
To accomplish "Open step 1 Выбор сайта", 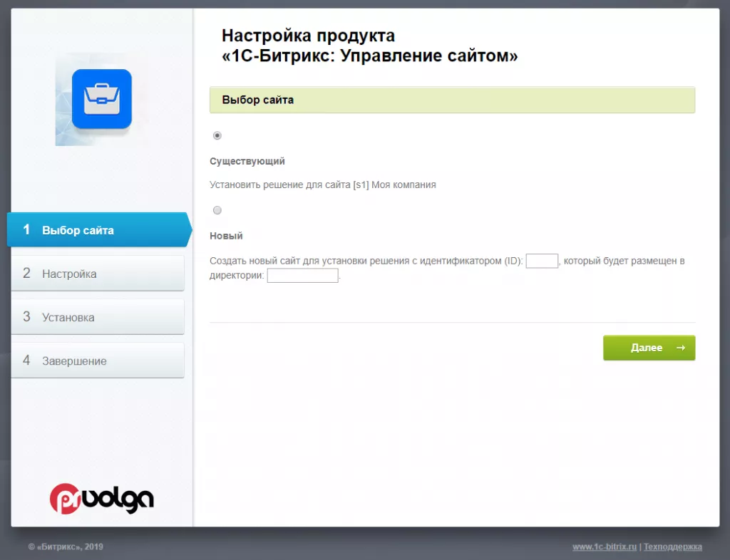I will point(99,229).
